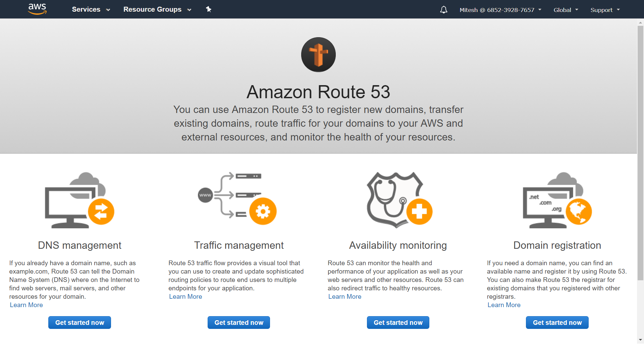Click the Availability monitoring stethoscope icon

pyautogui.click(x=399, y=200)
